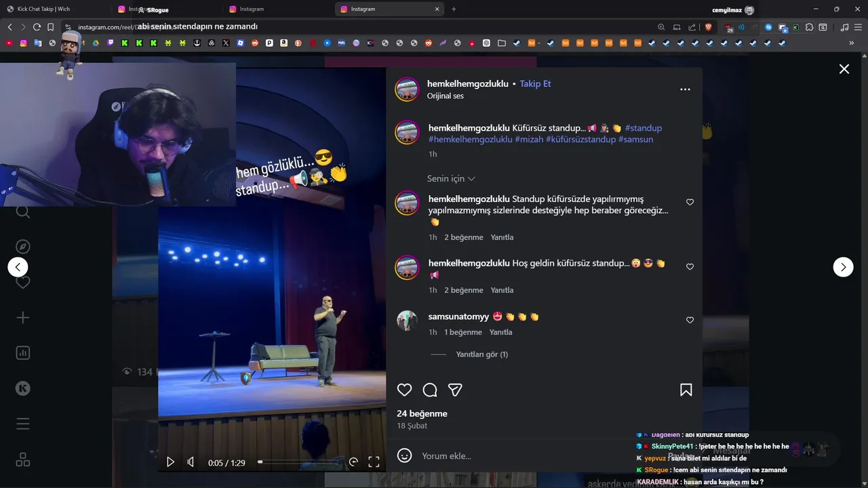Open Brave Shields lion icon
Screen dimensions: 868x488
click(709, 27)
